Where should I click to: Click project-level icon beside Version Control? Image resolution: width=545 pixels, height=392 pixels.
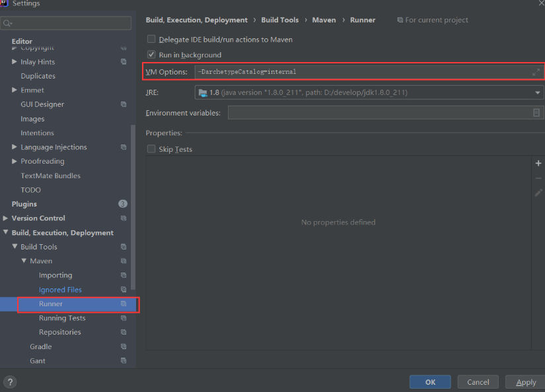pos(124,218)
